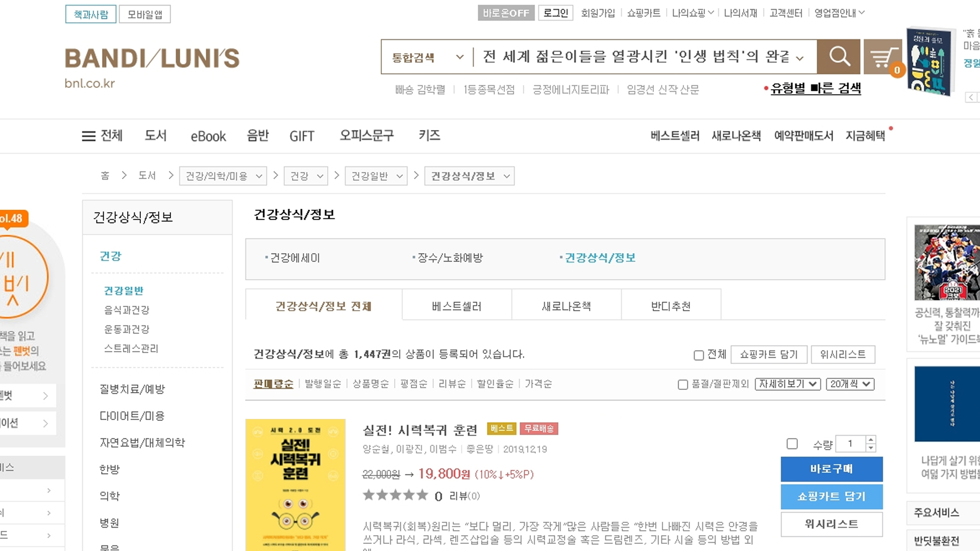The width and height of the screenshot is (980, 551).
Task: Switch to the 반디추천 tab
Action: pos(671,306)
